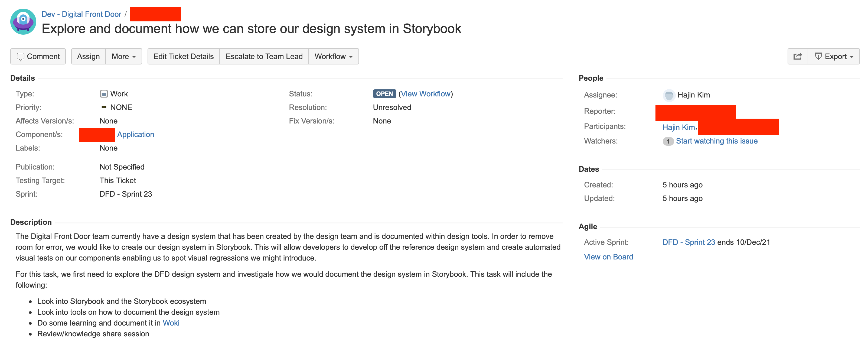Click Start watching this issue

716,141
